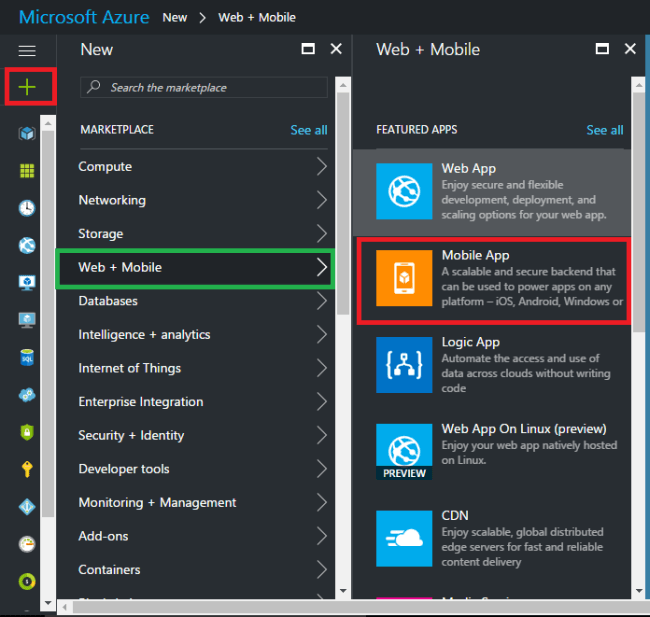
Task: Open the CDN title link
Action: pos(455,515)
